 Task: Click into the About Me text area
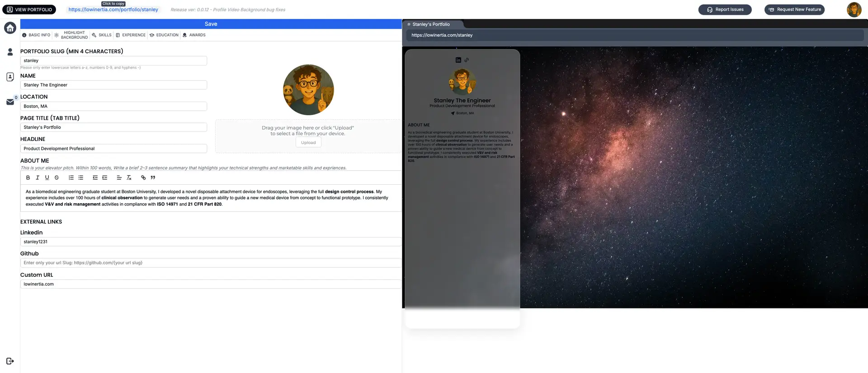pos(211,198)
